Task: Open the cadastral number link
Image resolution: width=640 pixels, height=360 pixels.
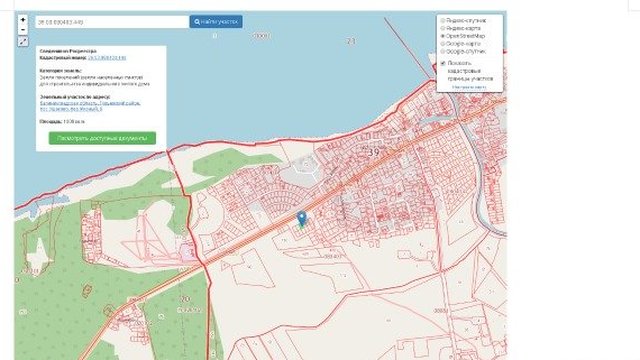Action: (x=107, y=58)
